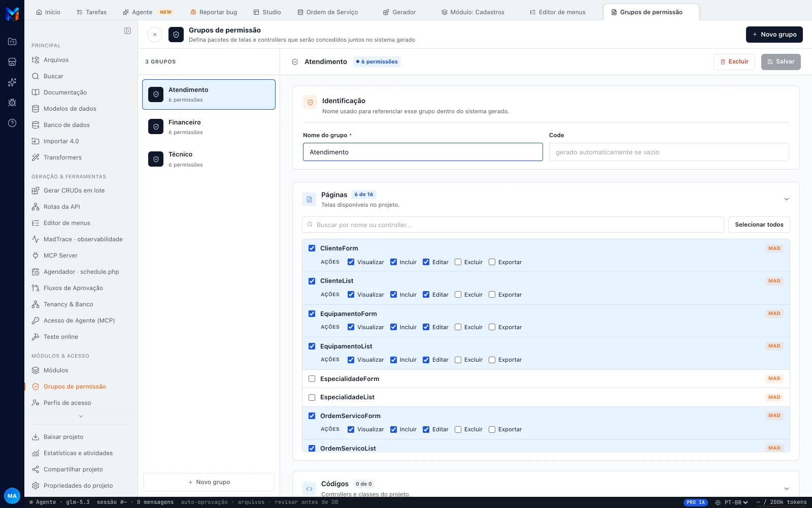Expand the Códigos section chevron
The width and height of the screenshot is (812, 508).
[787, 489]
